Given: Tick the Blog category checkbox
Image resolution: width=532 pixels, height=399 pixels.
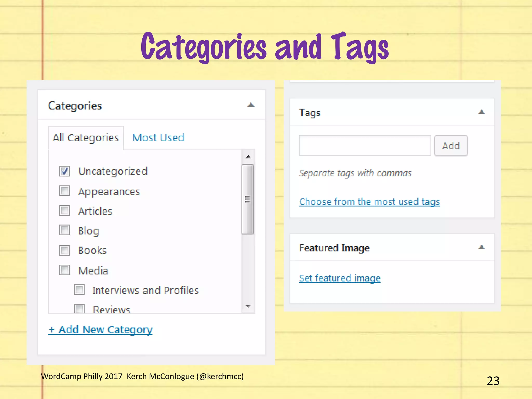Looking at the screenshot, I should 64,230.
